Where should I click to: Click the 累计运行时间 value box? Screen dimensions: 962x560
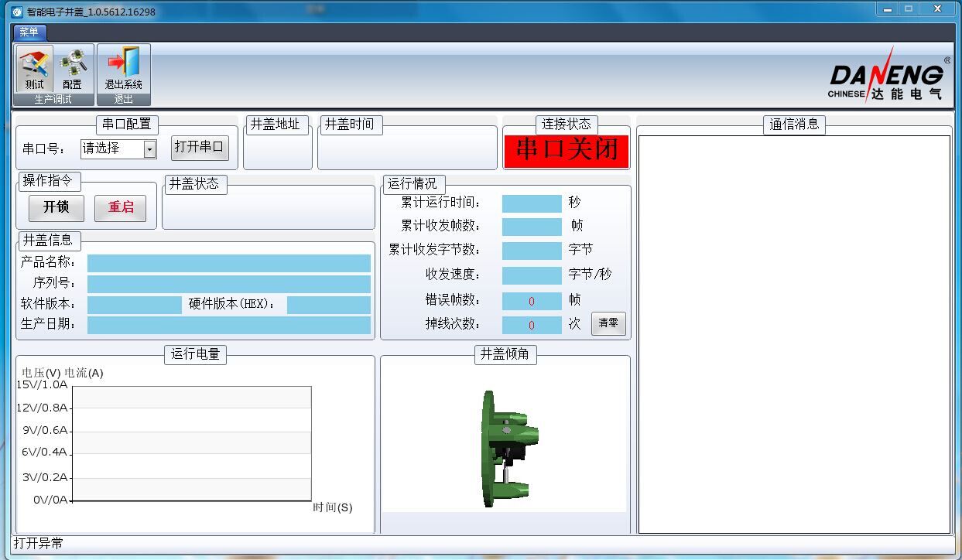coord(532,203)
